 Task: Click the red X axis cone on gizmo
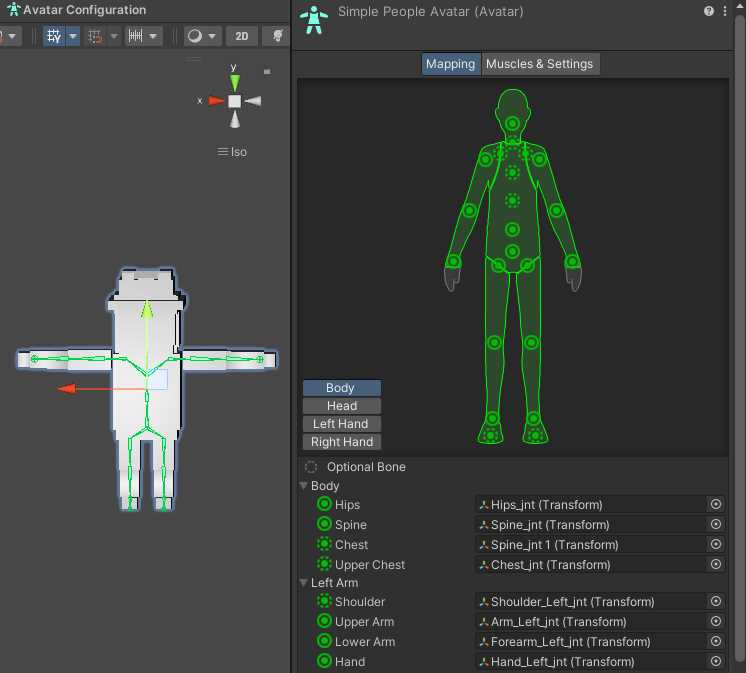coord(216,101)
